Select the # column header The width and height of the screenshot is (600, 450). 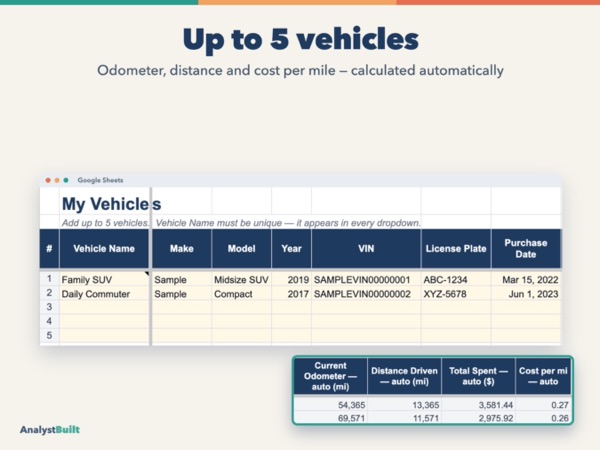click(49, 249)
